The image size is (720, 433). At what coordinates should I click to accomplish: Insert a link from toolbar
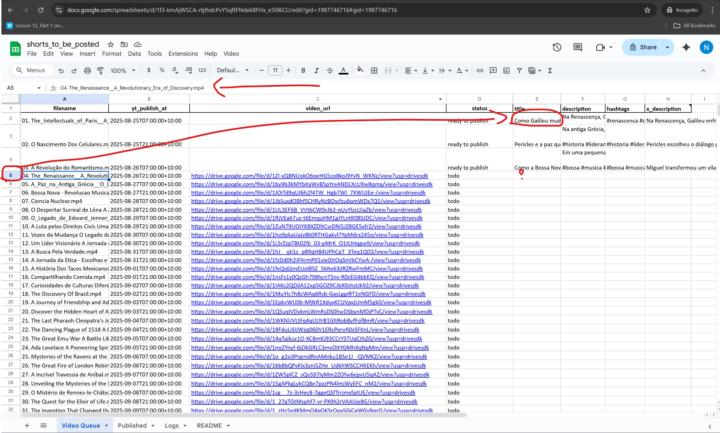point(480,71)
